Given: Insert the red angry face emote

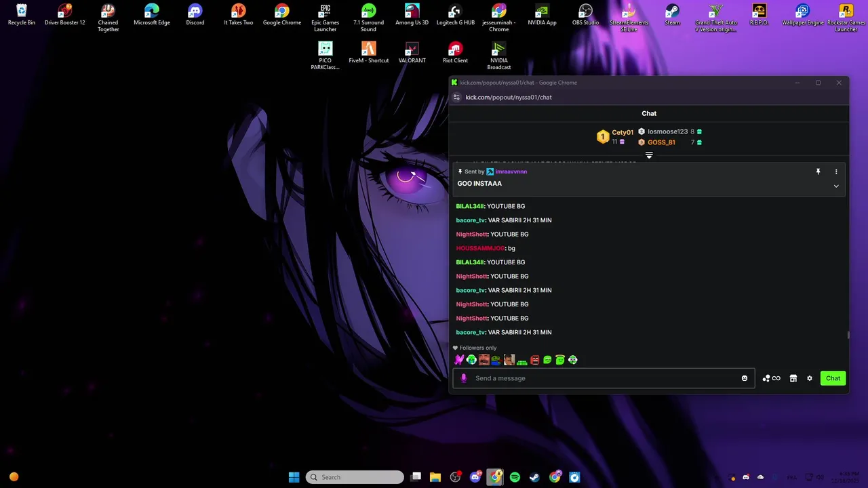Looking at the screenshot, I should coord(535,360).
